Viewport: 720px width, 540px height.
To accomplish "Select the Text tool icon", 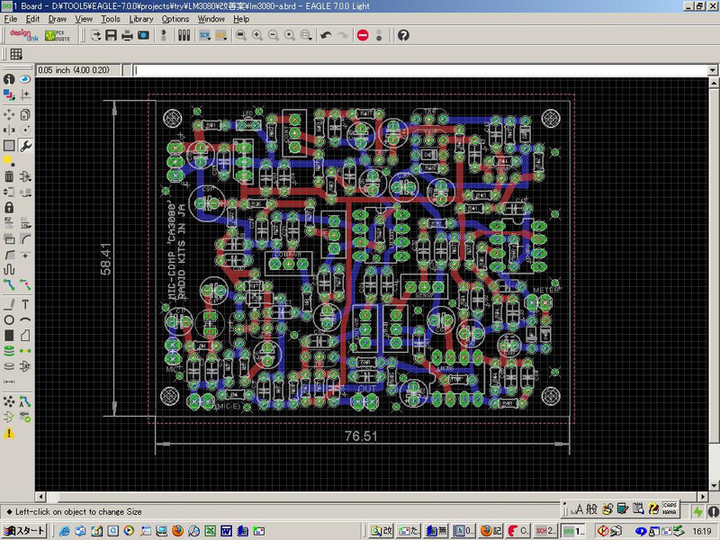I will click(25, 303).
